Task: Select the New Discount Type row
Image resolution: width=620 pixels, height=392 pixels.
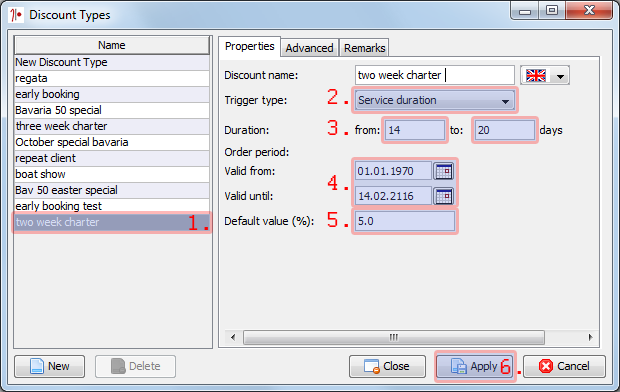Action: (x=112, y=62)
